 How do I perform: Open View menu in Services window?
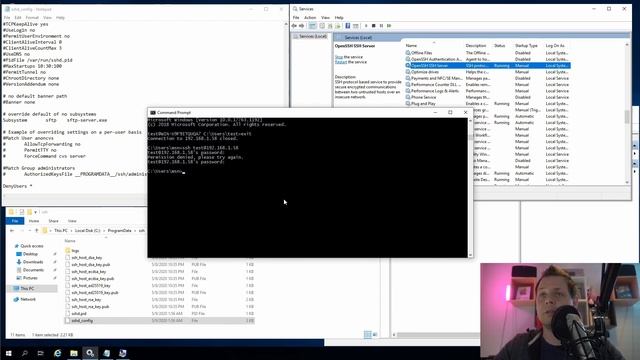click(x=325, y=18)
